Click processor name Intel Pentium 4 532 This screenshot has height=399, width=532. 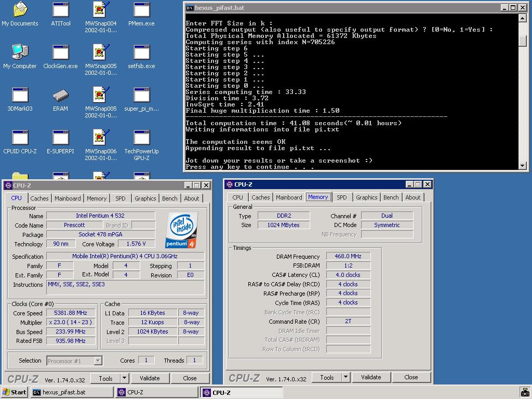[100, 216]
